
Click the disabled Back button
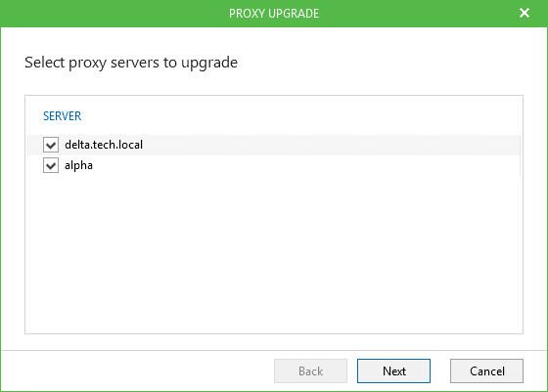tap(310, 370)
